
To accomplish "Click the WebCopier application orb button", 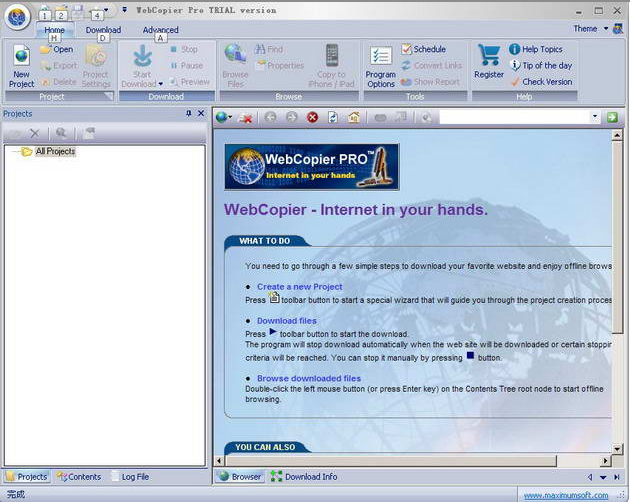I will [x=17, y=17].
